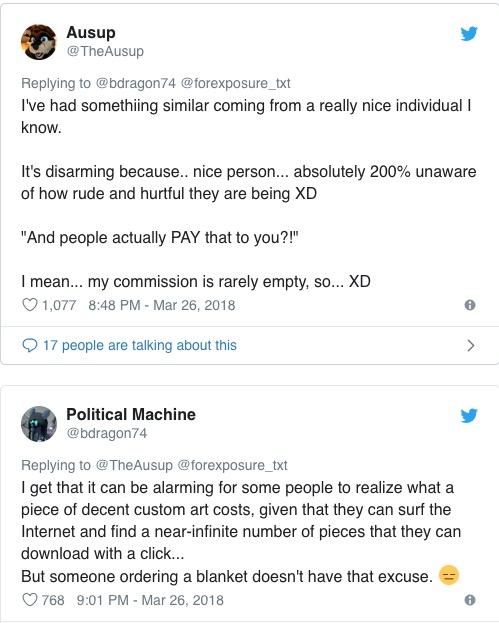Image resolution: width=499 pixels, height=623 pixels.
Task: Click the @bdragon74 handle under Political Machine
Action: pos(106,433)
